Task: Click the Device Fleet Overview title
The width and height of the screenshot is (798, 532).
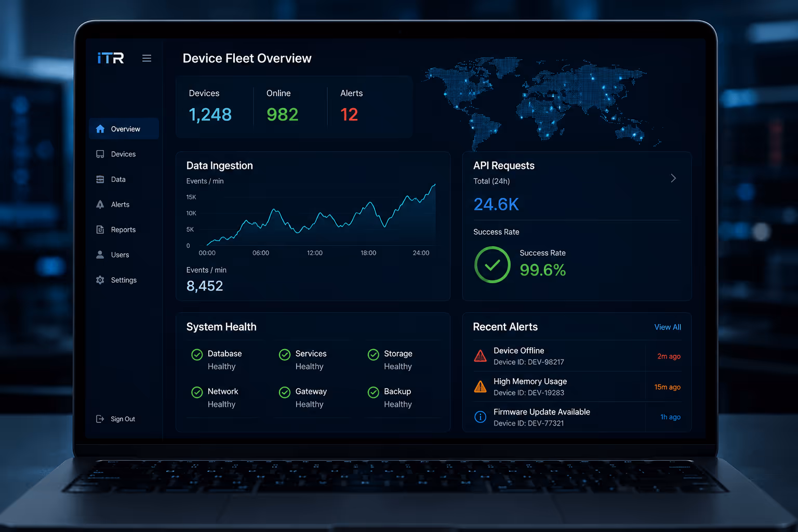Action: (x=247, y=58)
